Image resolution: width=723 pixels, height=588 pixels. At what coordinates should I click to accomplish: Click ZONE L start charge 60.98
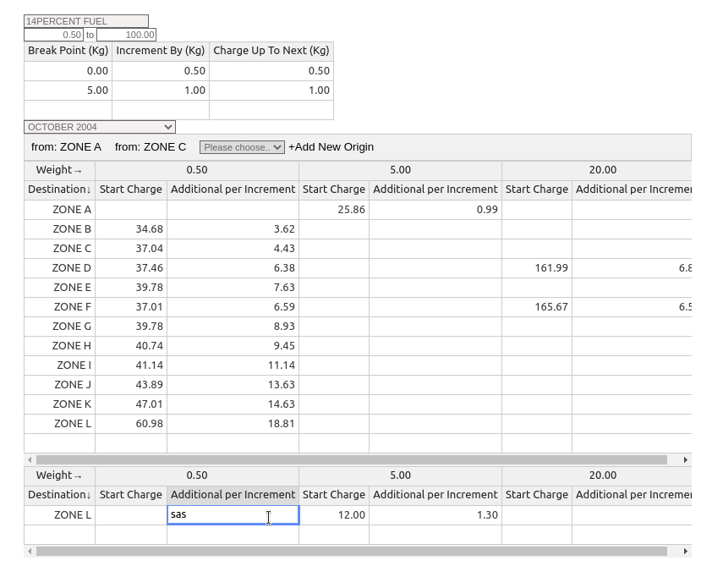click(131, 424)
